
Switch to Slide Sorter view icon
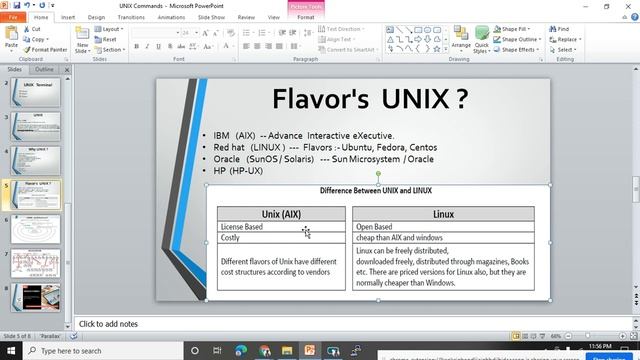525,336
